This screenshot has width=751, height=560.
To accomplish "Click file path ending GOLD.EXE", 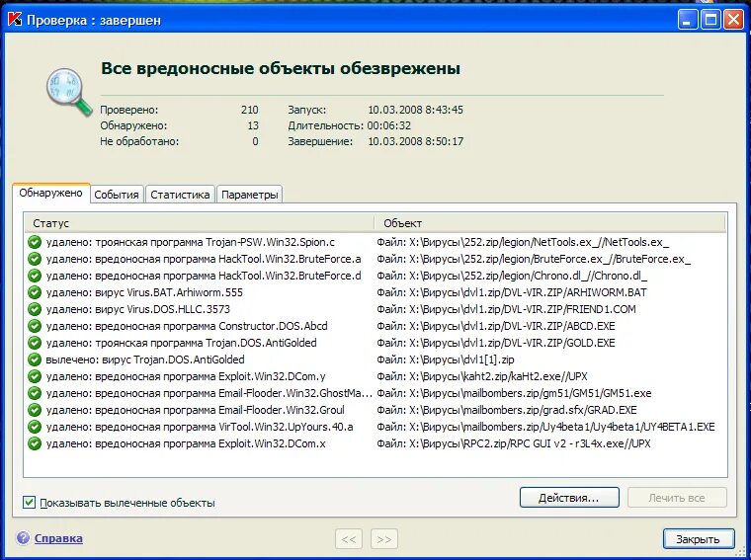I will (496, 343).
